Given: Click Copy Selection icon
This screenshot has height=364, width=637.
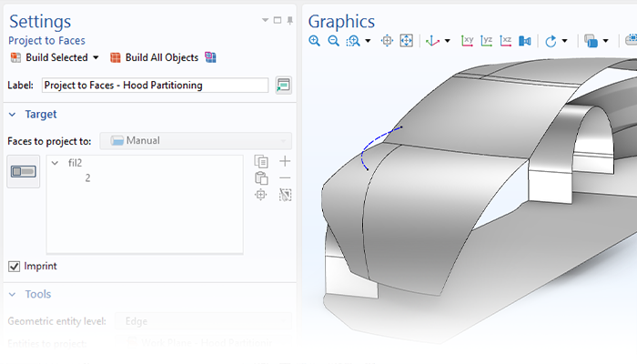Looking at the screenshot, I should click(261, 161).
